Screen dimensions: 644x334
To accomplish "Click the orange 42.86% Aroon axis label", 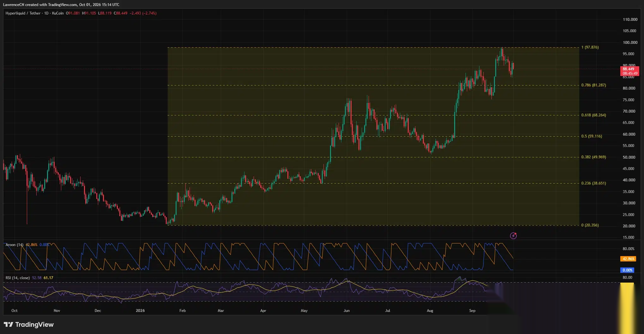I will (629, 259).
